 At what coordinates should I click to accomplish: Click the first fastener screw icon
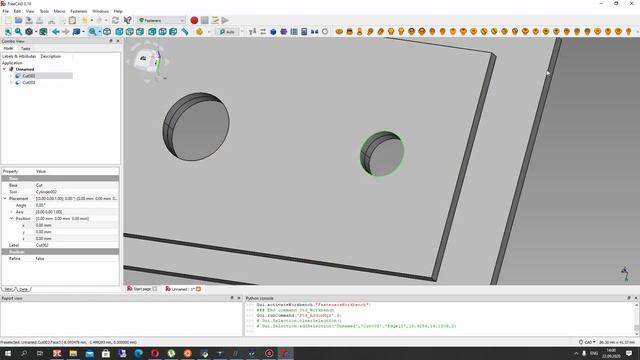(x=339, y=31)
